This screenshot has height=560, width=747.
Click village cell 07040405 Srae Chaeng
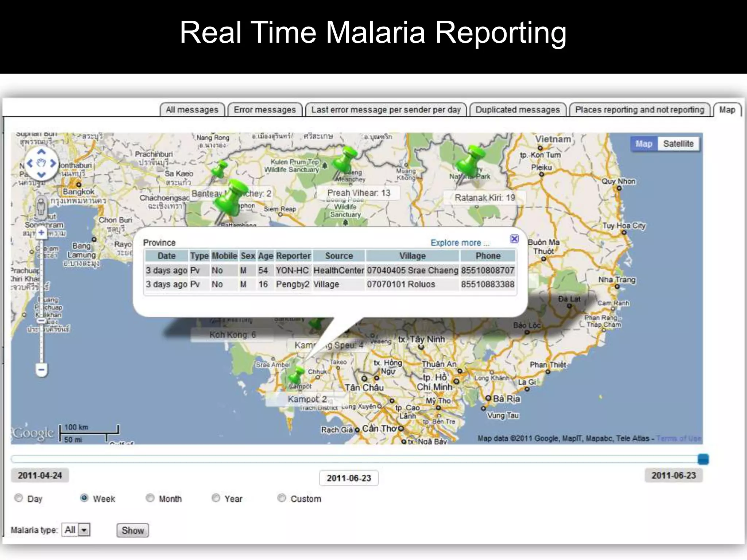[x=413, y=271]
